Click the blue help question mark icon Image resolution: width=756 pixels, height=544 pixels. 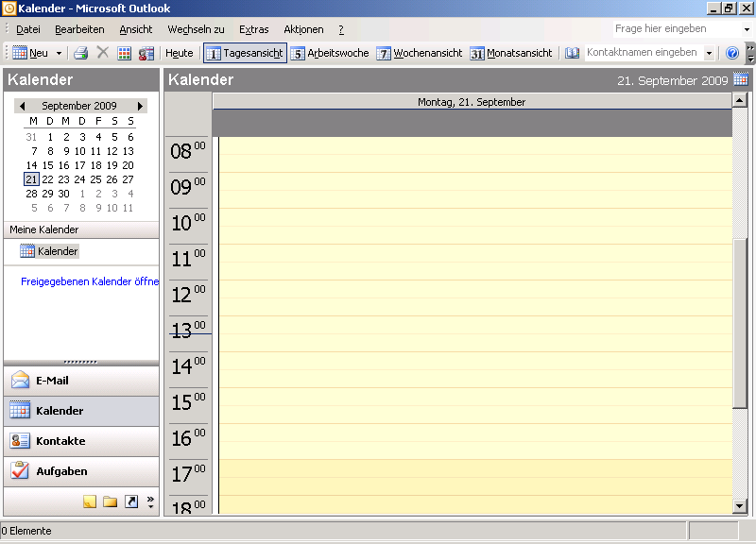point(731,54)
